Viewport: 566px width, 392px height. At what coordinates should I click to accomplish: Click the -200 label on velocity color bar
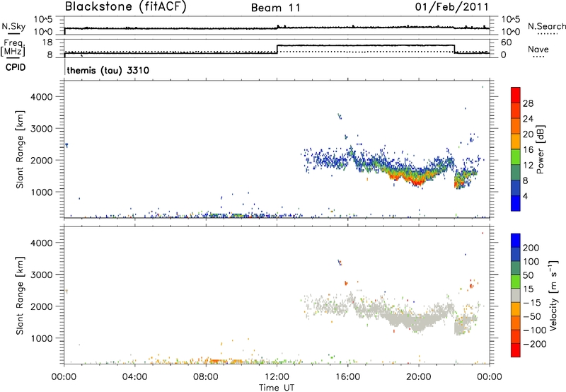point(535,344)
